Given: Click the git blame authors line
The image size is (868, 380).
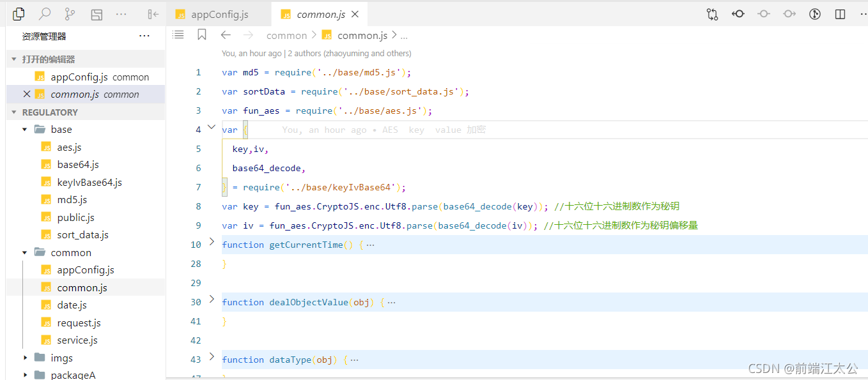Looking at the screenshot, I should (316, 54).
